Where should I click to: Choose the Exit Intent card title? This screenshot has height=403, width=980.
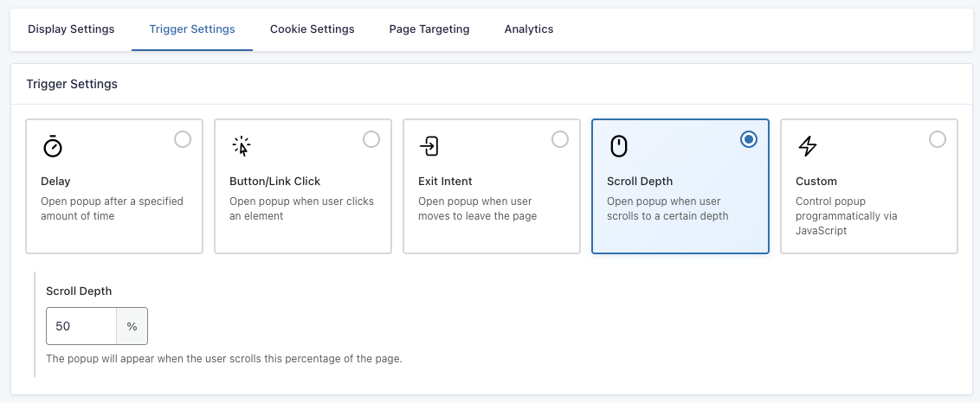point(445,182)
